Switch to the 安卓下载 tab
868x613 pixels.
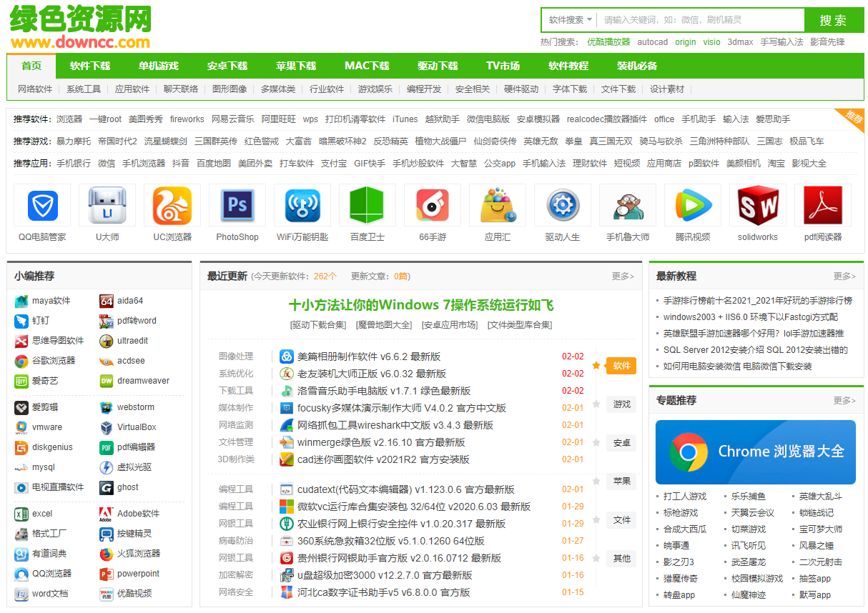tap(227, 66)
